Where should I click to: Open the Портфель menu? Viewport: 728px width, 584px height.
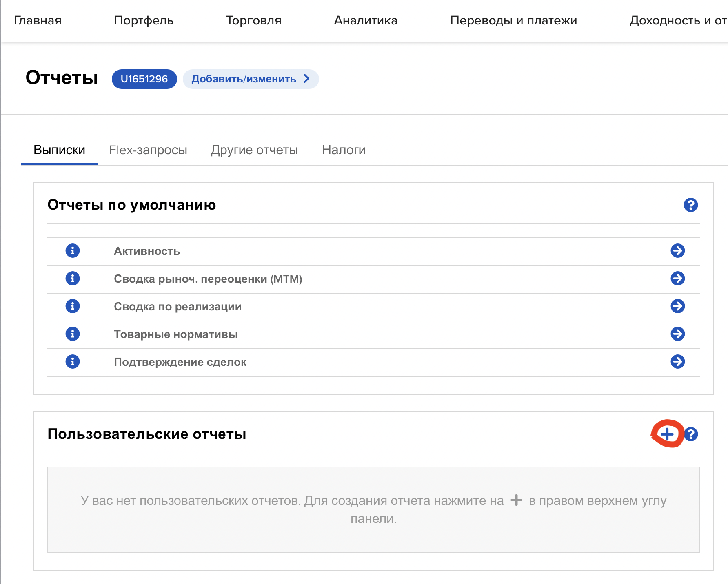[144, 20]
